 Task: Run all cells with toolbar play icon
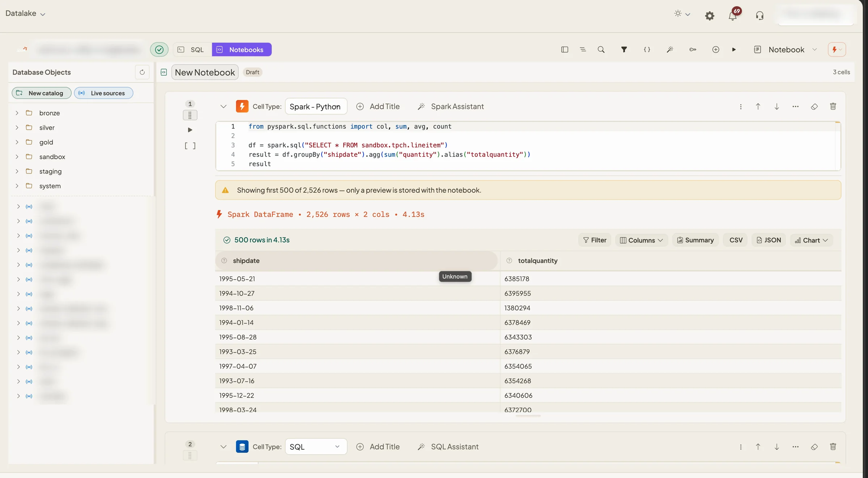[734, 50]
